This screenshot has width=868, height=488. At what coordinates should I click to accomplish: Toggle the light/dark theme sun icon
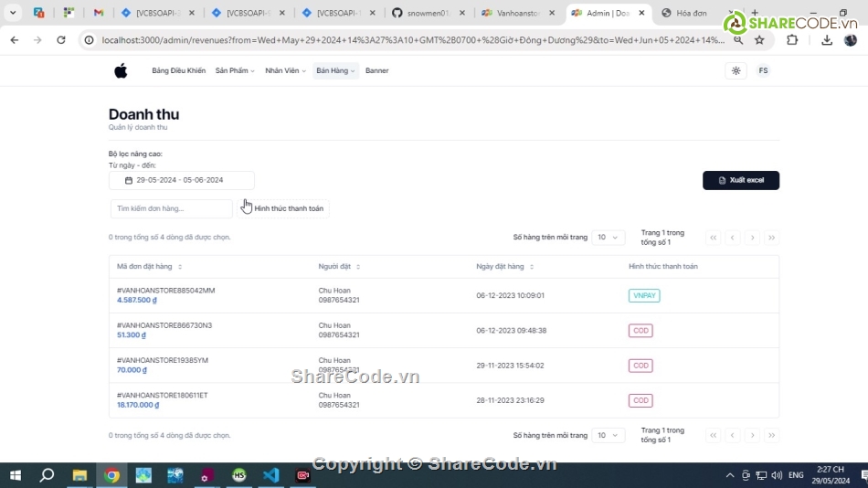click(736, 71)
